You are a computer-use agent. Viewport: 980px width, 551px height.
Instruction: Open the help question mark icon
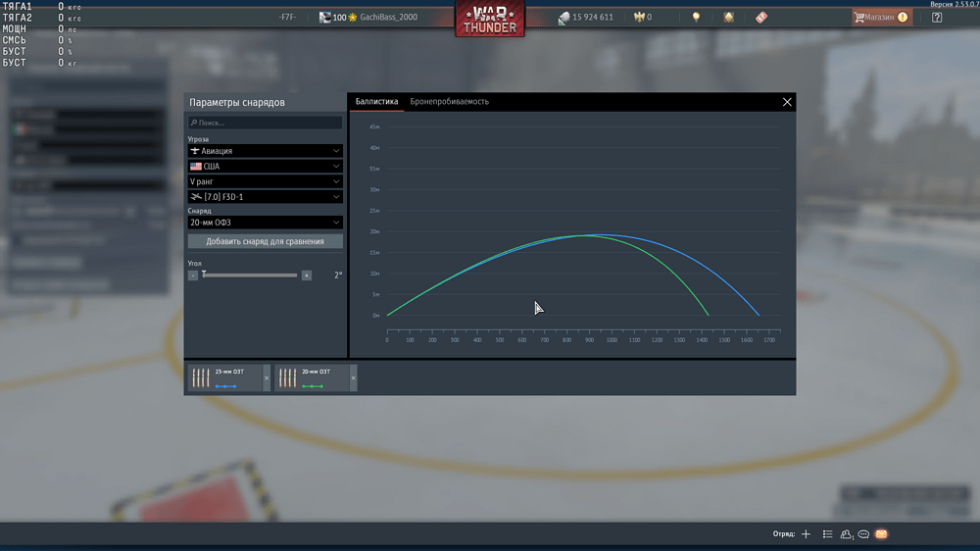pos(937,18)
